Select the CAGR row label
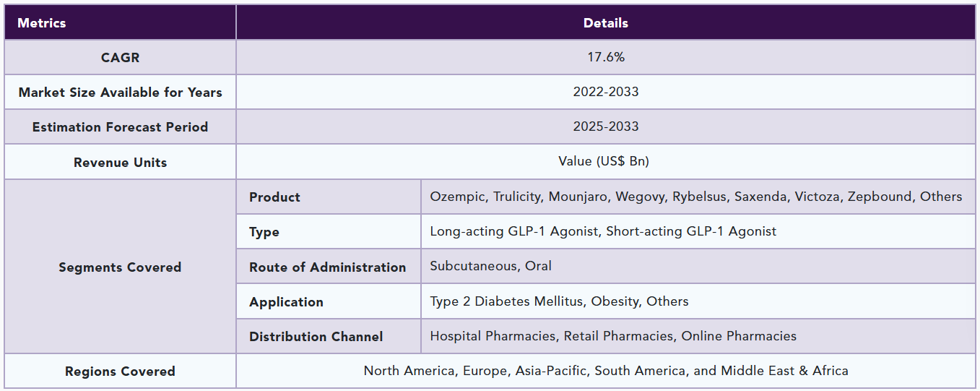 (x=120, y=58)
